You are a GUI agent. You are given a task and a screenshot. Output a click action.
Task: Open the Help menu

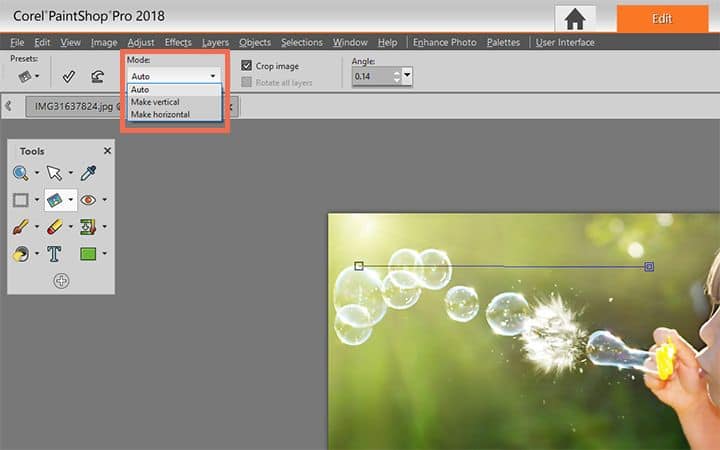coord(387,43)
